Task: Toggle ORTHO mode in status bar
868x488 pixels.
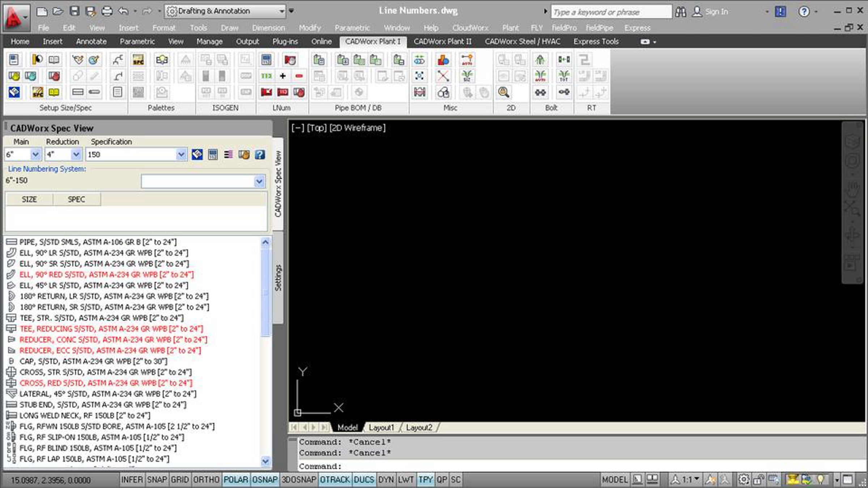Action: coord(206,480)
